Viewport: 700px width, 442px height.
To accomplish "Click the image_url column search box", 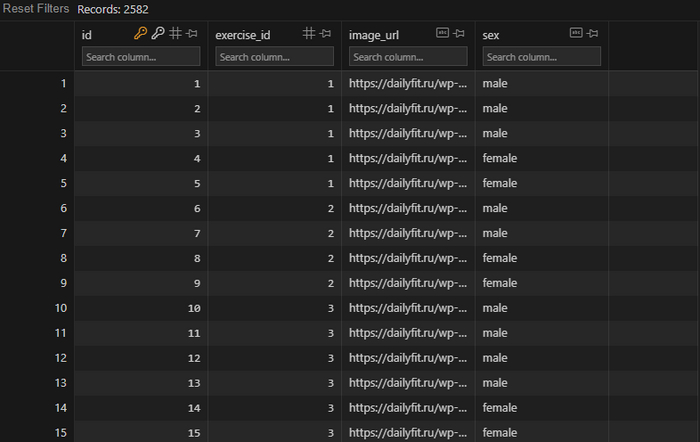I will [x=408, y=57].
